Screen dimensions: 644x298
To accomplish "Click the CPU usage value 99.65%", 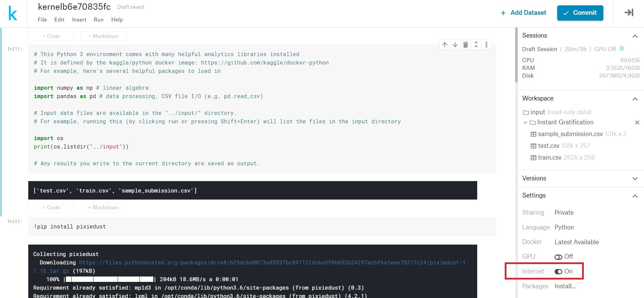I will [x=630, y=60].
